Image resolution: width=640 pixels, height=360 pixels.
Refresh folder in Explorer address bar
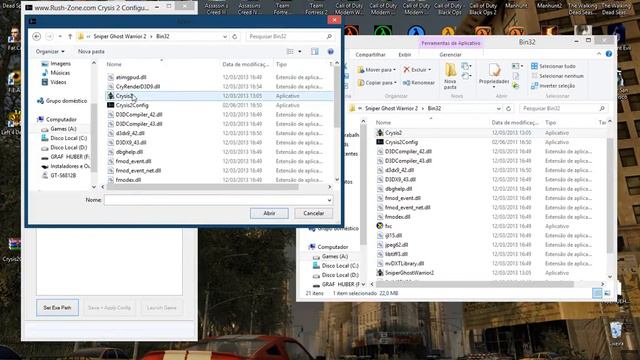(508, 109)
